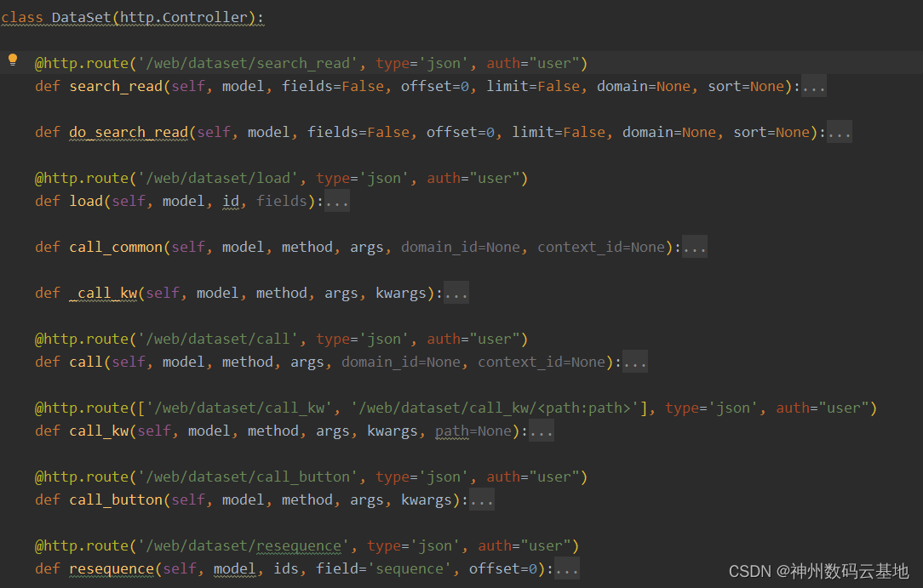Click function name do_search_read

129,132
